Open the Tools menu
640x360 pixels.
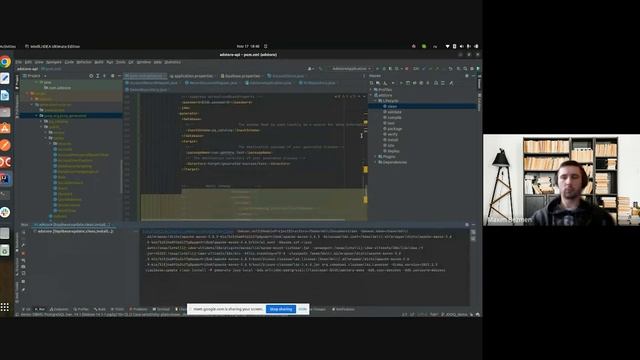120,62
